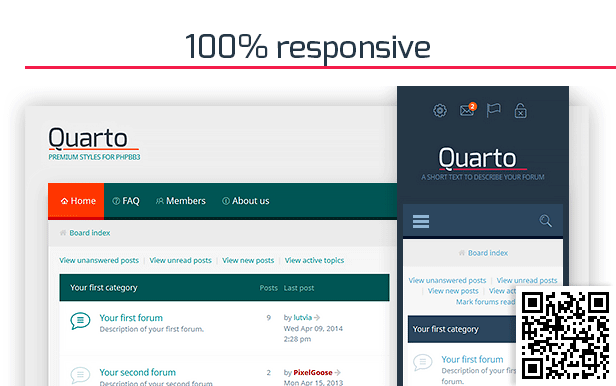Click View active topics link
Screen dimensions: 616x386
[314, 260]
